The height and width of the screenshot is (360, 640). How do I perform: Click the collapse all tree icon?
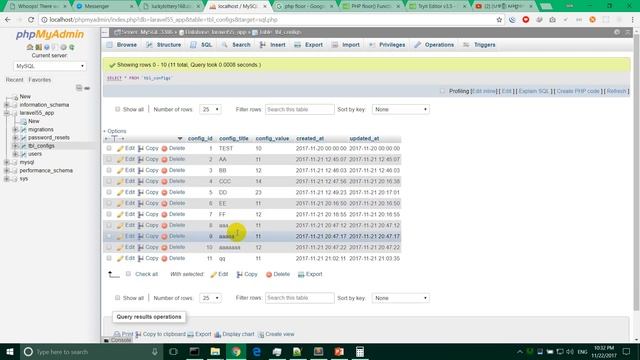[x=79, y=88]
